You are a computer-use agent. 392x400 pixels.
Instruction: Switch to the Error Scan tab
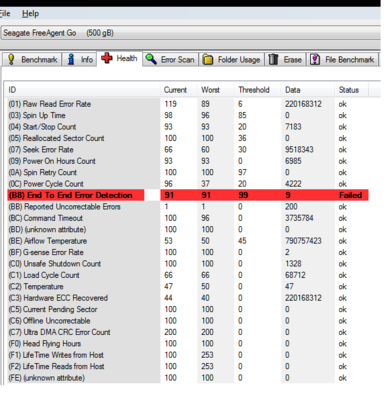(x=171, y=60)
